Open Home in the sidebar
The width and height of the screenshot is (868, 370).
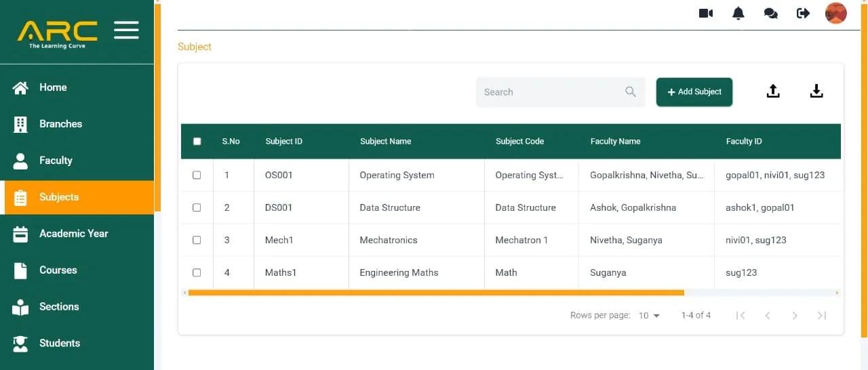click(x=77, y=87)
